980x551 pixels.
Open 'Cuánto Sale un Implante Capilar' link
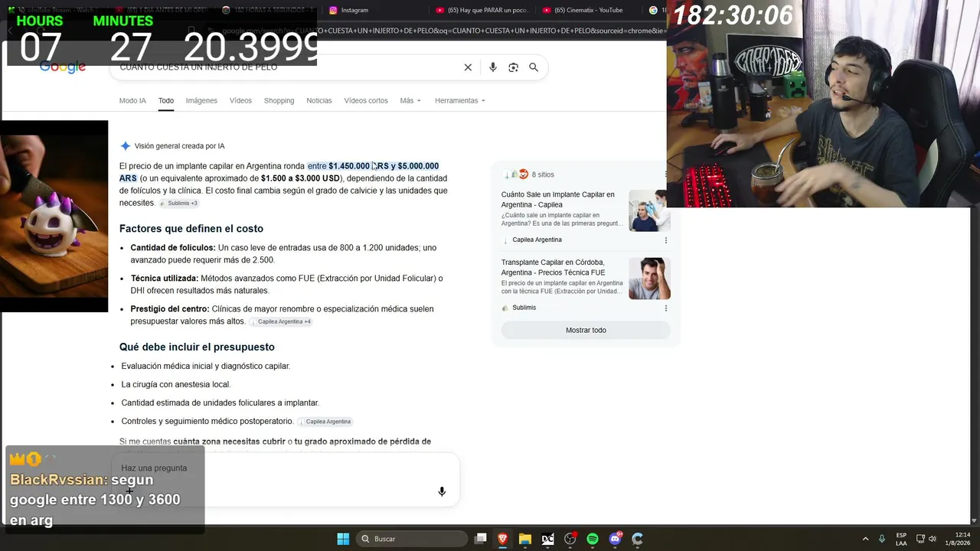click(558, 200)
